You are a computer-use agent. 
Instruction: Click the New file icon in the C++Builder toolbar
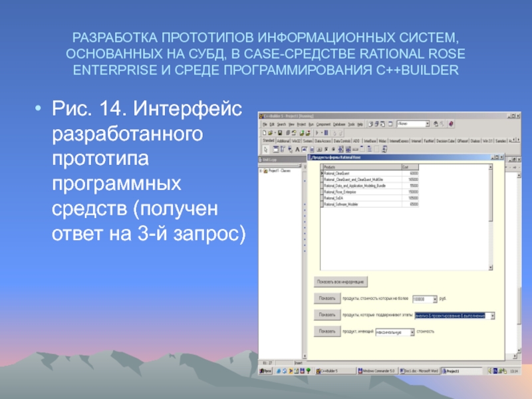click(x=264, y=132)
